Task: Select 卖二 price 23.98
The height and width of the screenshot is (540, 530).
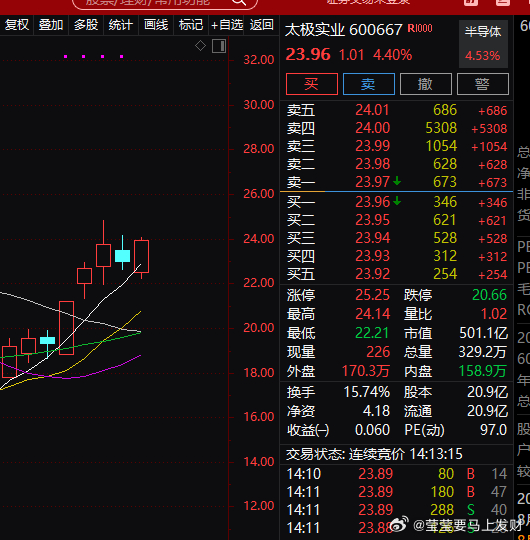Action: tap(372, 164)
